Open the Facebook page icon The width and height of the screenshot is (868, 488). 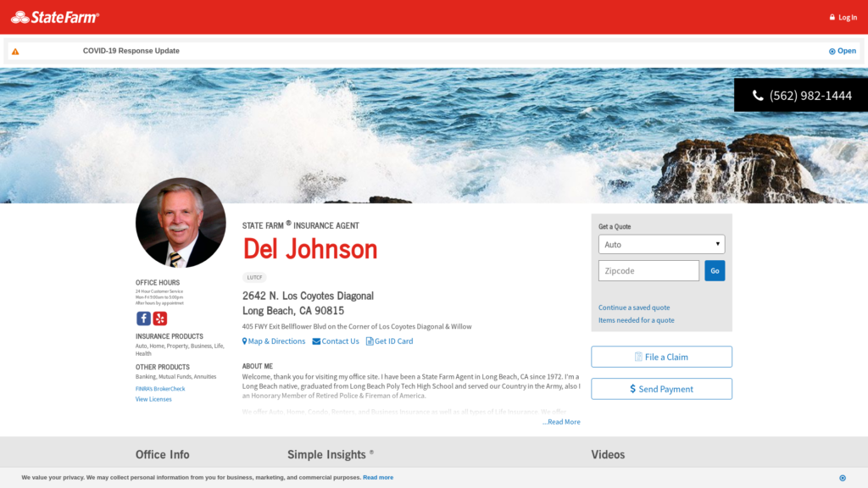pyautogui.click(x=143, y=319)
